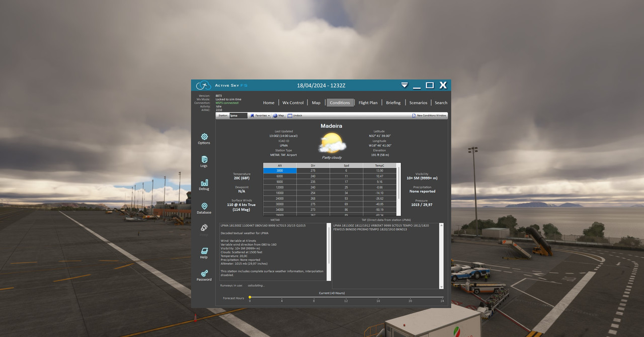Click the METAR text box scrollbar

coord(329,251)
